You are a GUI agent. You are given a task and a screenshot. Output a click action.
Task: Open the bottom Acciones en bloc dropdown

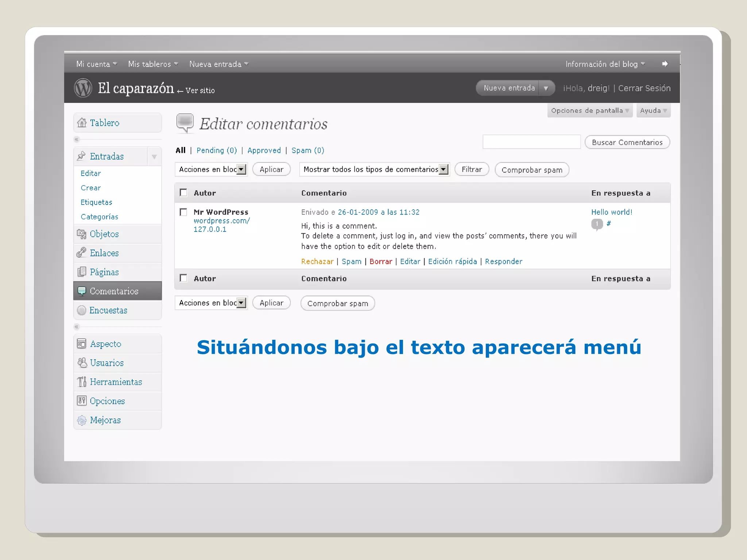(211, 303)
